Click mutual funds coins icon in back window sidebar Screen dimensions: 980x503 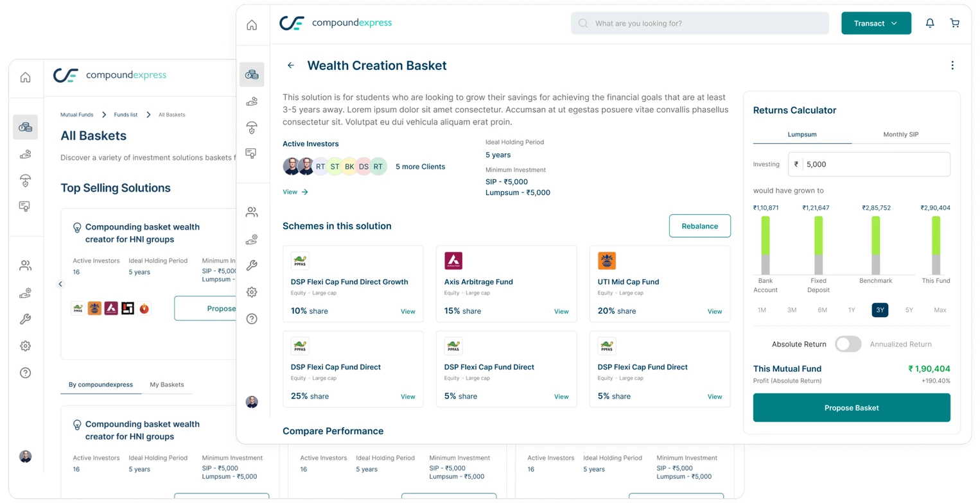(25, 127)
